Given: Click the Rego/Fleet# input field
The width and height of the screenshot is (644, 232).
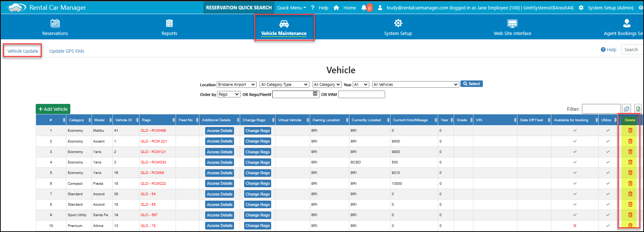Looking at the screenshot, I should [x=296, y=94].
